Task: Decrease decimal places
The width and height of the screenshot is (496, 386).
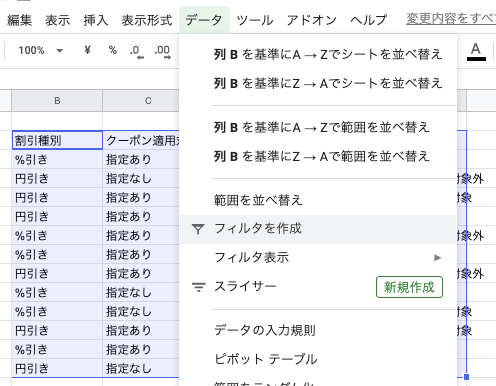Action: pyautogui.click(x=136, y=51)
